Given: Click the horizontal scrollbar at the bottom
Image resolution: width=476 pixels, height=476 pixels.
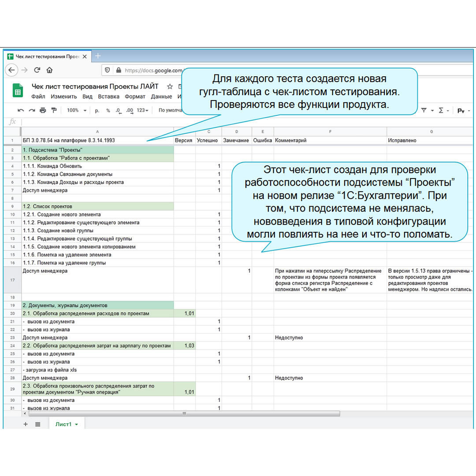Looking at the screenshot, I should click(x=184, y=413).
